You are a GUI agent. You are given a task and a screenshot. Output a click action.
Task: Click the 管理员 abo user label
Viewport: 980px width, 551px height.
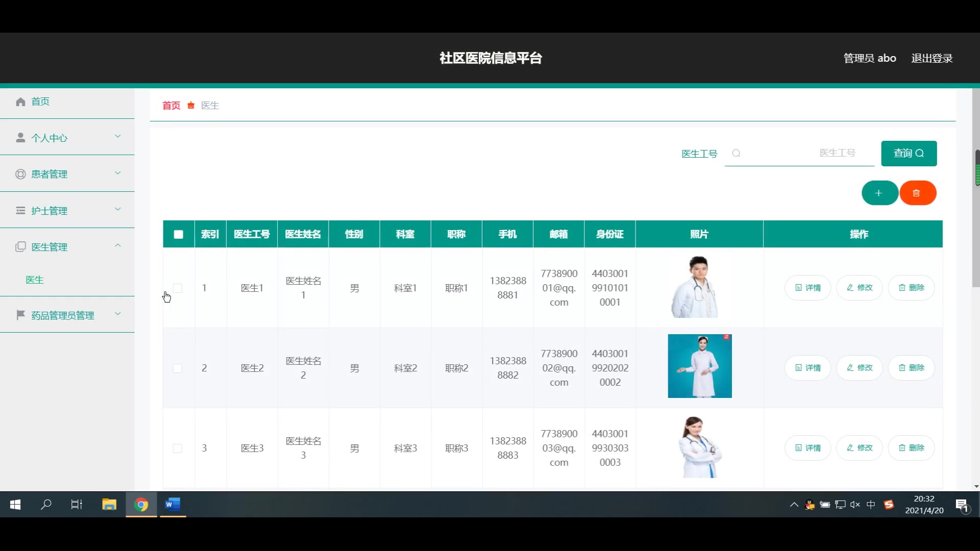(870, 58)
